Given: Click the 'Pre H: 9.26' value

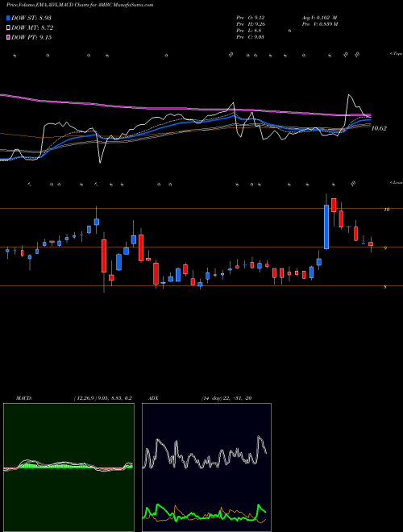Looking at the screenshot, I should point(251,24).
